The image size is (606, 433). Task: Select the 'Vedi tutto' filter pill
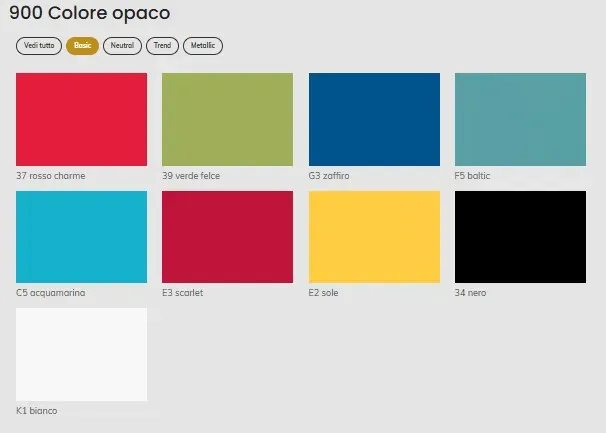tap(39, 46)
